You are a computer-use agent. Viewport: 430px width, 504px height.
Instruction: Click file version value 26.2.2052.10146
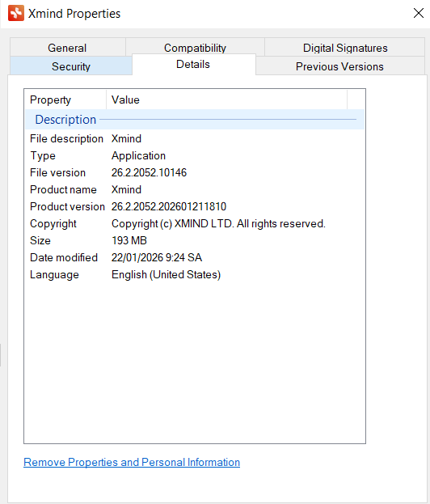(149, 172)
